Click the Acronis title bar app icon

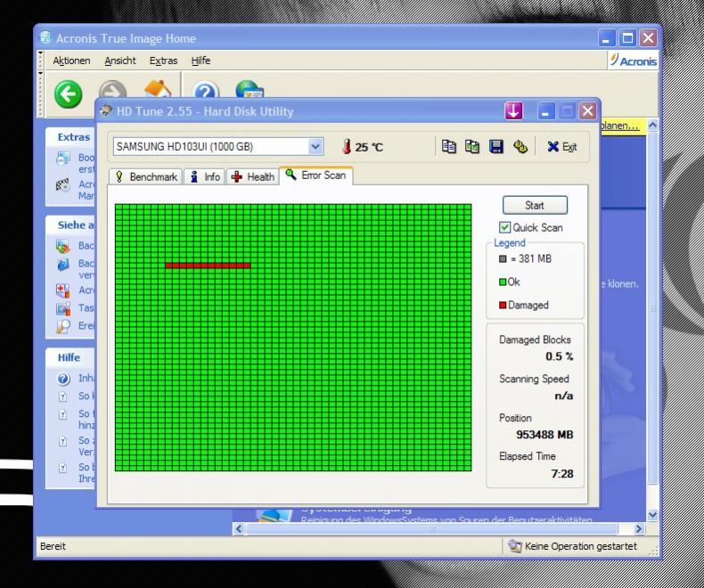[45, 37]
